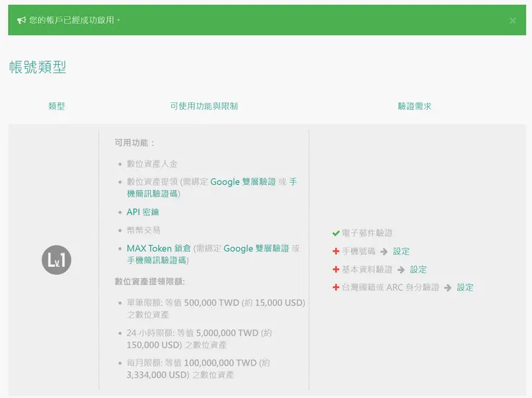
Task: Click red plus icon beside 手機號碼
Action: [x=336, y=251]
